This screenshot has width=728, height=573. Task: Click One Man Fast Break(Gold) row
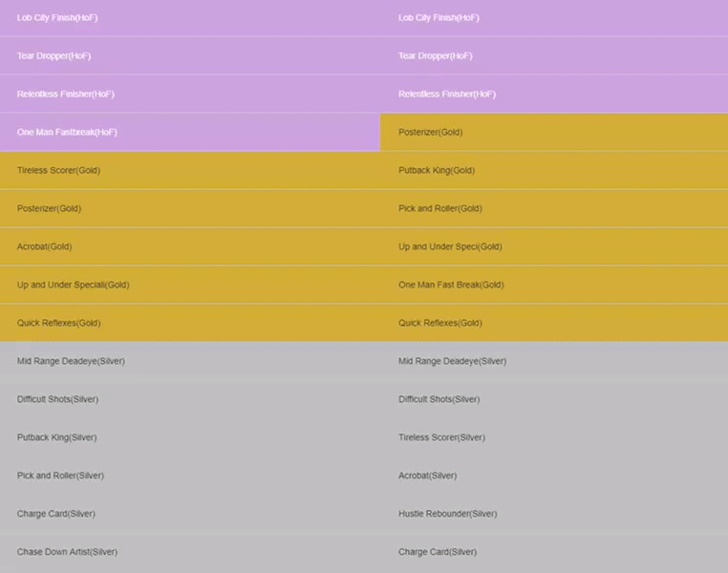[554, 285]
